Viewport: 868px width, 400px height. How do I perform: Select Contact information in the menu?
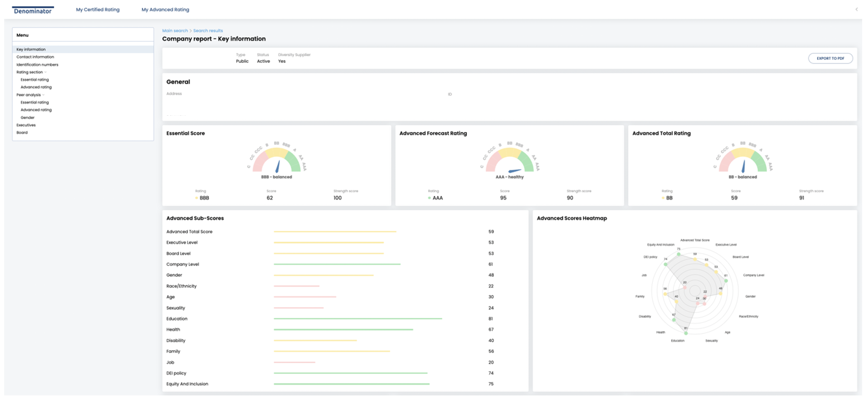click(x=35, y=57)
